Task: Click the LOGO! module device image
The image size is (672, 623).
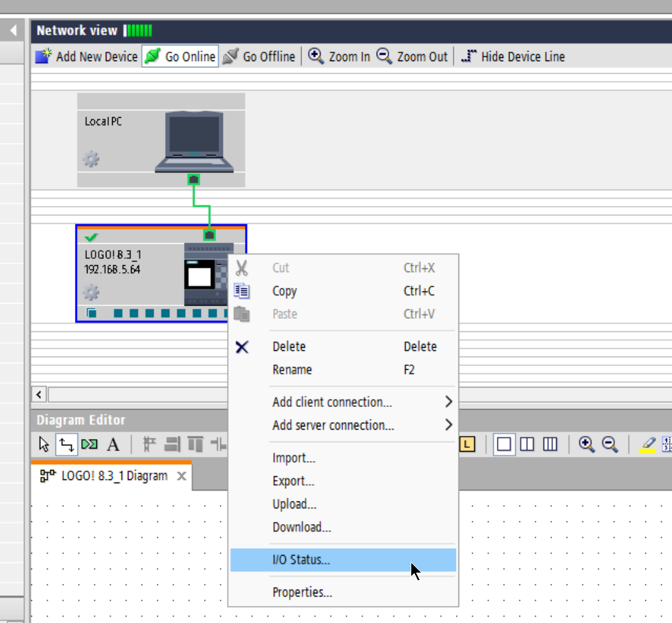Action: point(207,275)
